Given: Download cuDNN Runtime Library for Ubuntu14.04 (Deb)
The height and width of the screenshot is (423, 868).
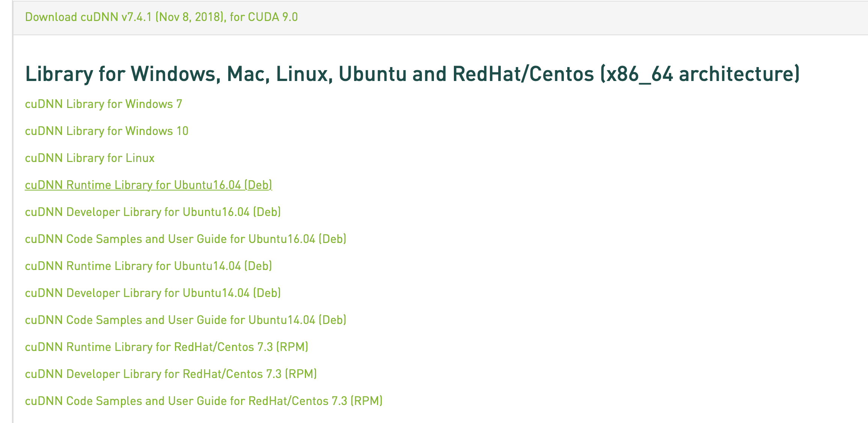Looking at the screenshot, I should coord(149,266).
